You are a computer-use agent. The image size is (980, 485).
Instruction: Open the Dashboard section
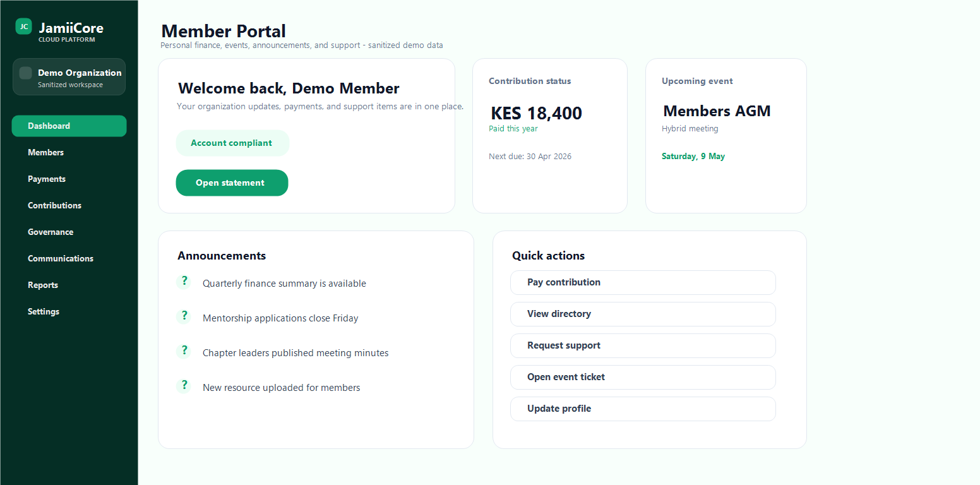pyautogui.click(x=69, y=126)
